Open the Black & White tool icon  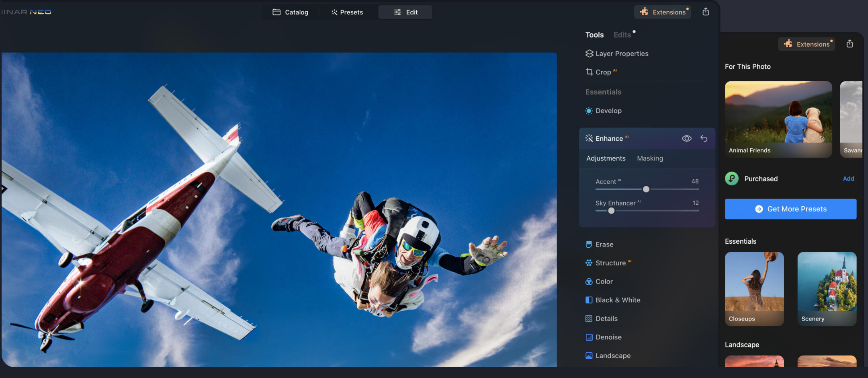[589, 300]
